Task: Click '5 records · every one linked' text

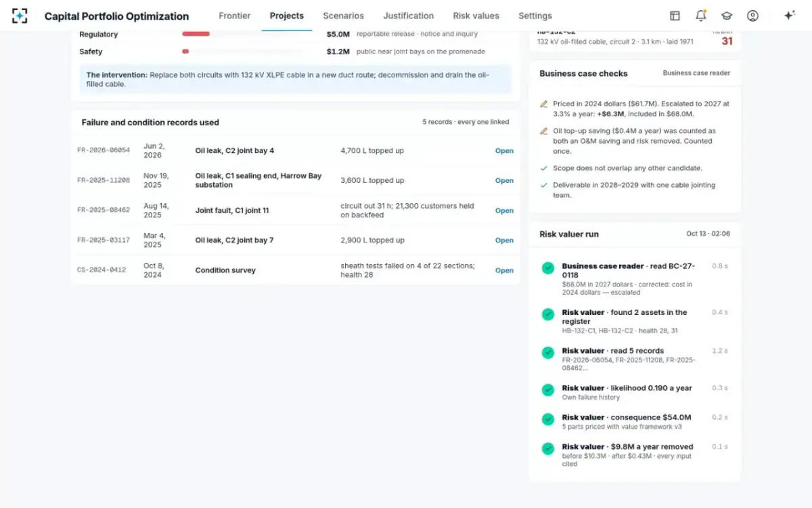Action: [466, 122]
